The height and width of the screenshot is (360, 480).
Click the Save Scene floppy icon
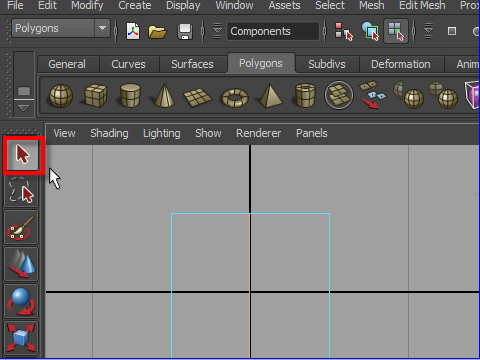click(185, 32)
